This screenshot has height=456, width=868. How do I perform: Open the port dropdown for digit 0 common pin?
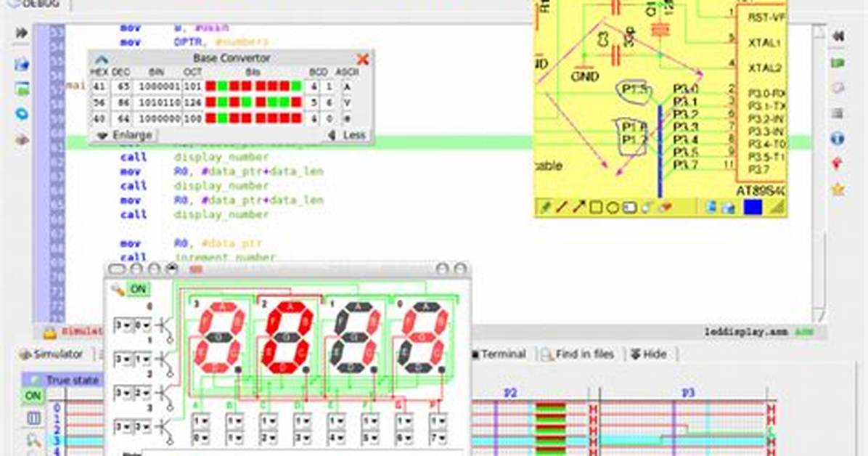coord(122,326)
